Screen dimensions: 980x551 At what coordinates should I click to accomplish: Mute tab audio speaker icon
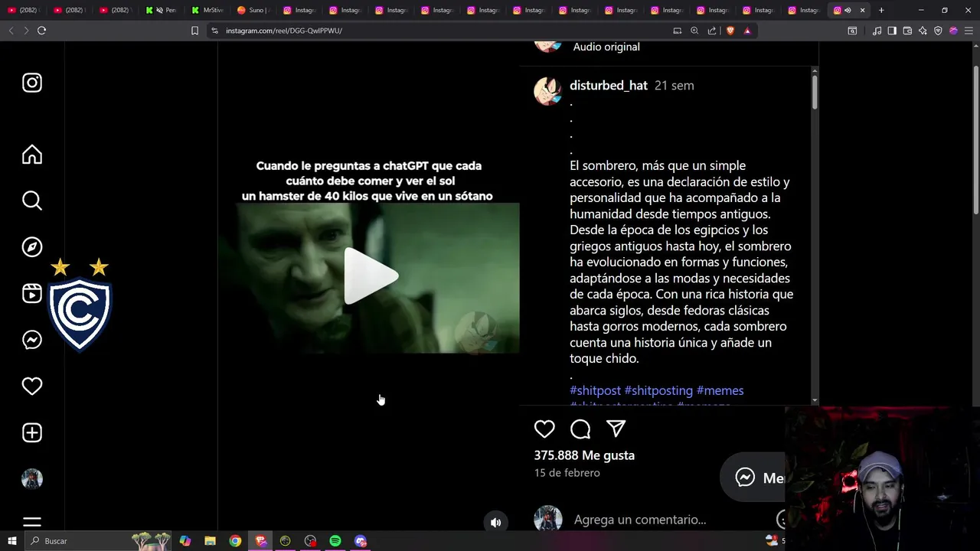pos(848,10)
